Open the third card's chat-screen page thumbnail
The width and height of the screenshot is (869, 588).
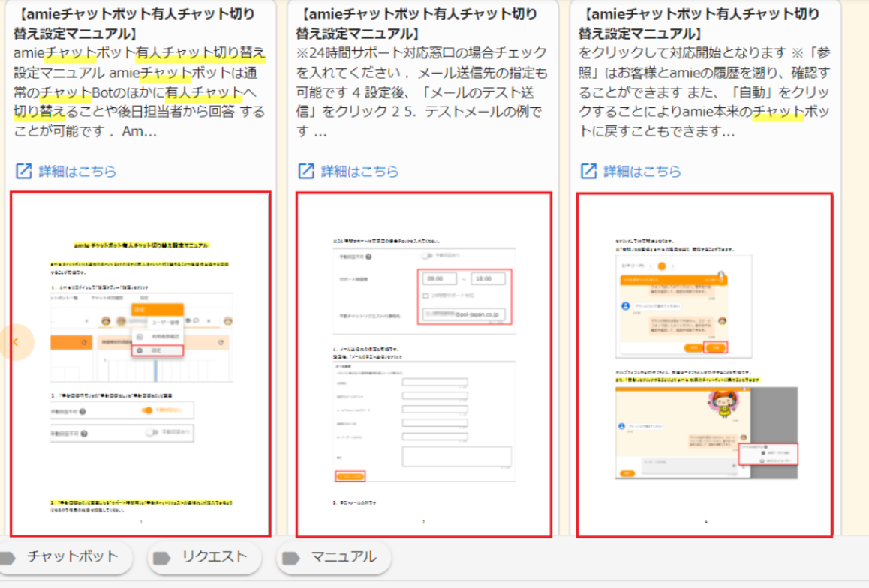pos(705,364)
